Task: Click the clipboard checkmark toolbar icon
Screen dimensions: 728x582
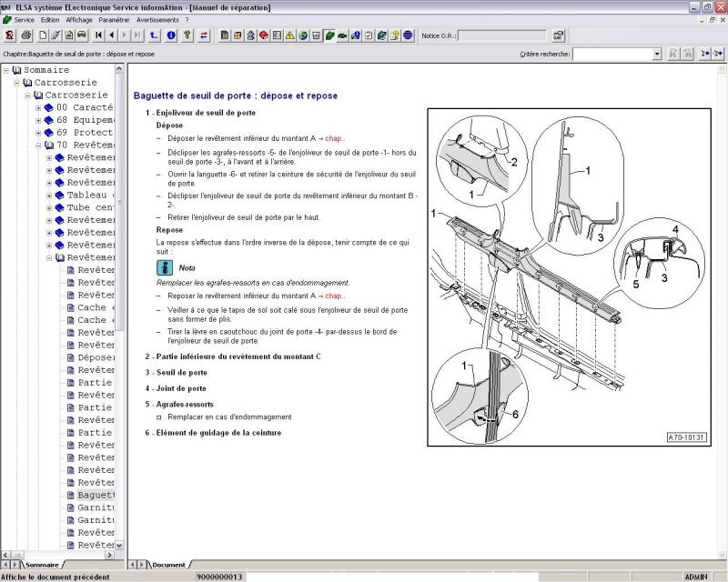Action: pyautogui.click(x=369, y=35)
